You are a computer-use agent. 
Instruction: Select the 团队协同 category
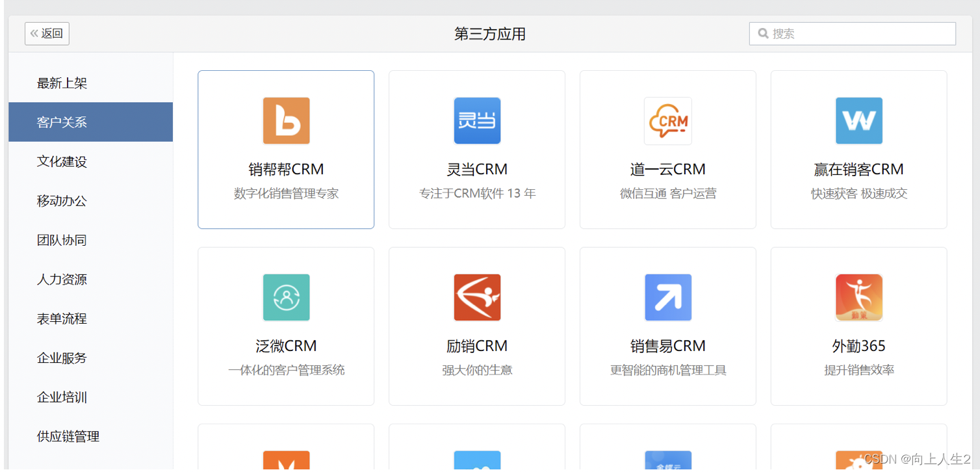tap(91, 240)
